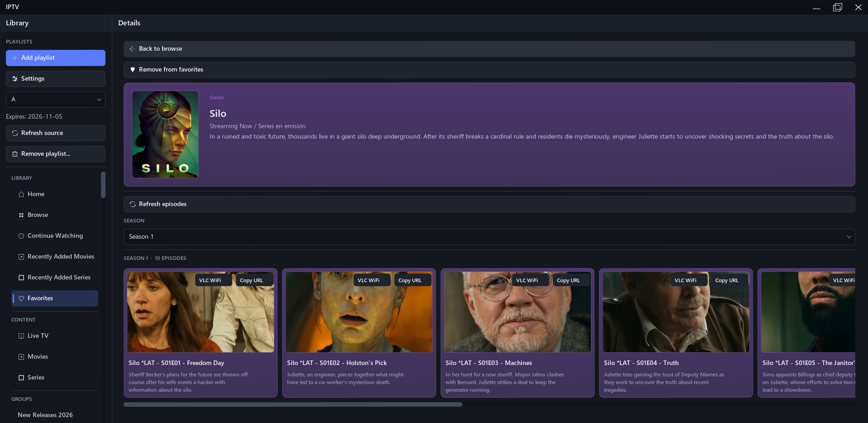Click the Movies play-box icon
The height and width of the screenshot is (423, 868).
pos(21,357)
